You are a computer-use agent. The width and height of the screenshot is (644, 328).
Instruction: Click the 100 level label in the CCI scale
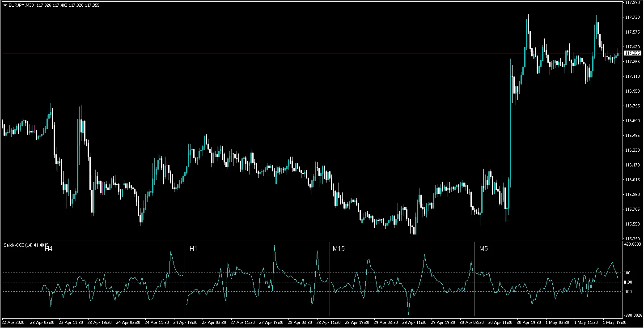click(x=627, y=273)
